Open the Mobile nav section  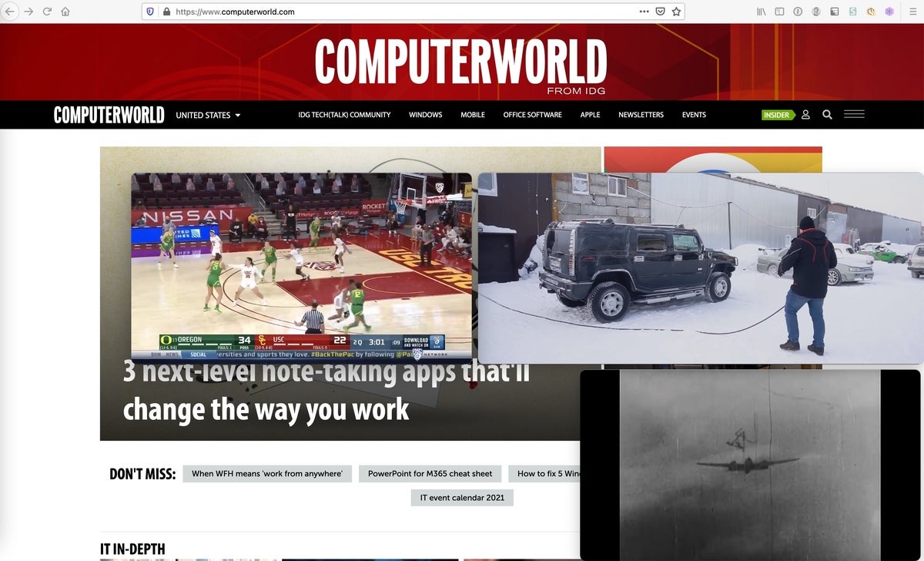click(473, 115)
